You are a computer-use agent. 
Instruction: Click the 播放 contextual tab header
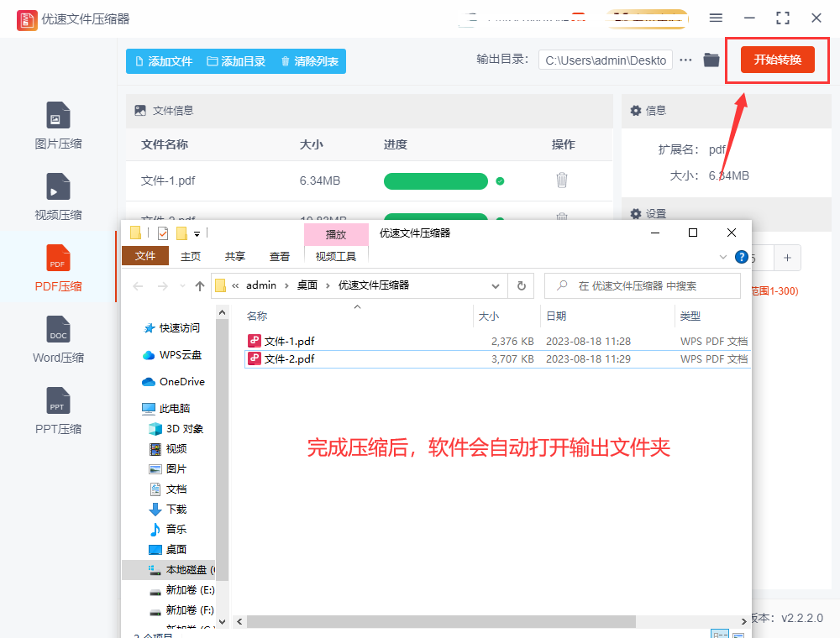(x=336, y=234)
